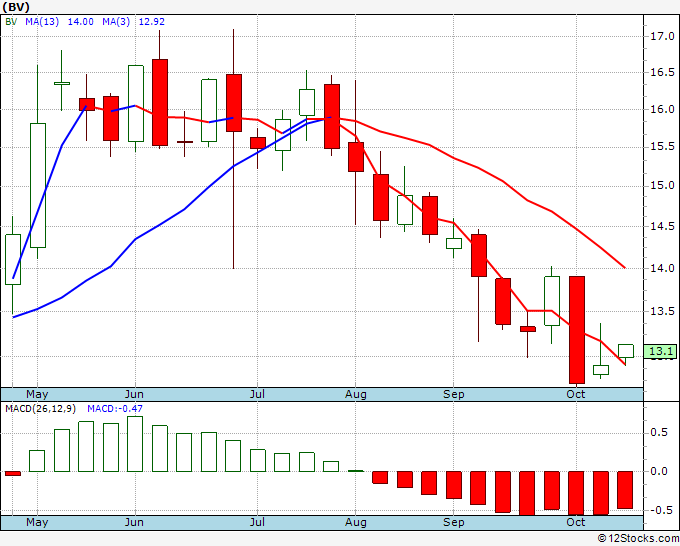Click the MACD:-0.47 value label

(114, 409)
